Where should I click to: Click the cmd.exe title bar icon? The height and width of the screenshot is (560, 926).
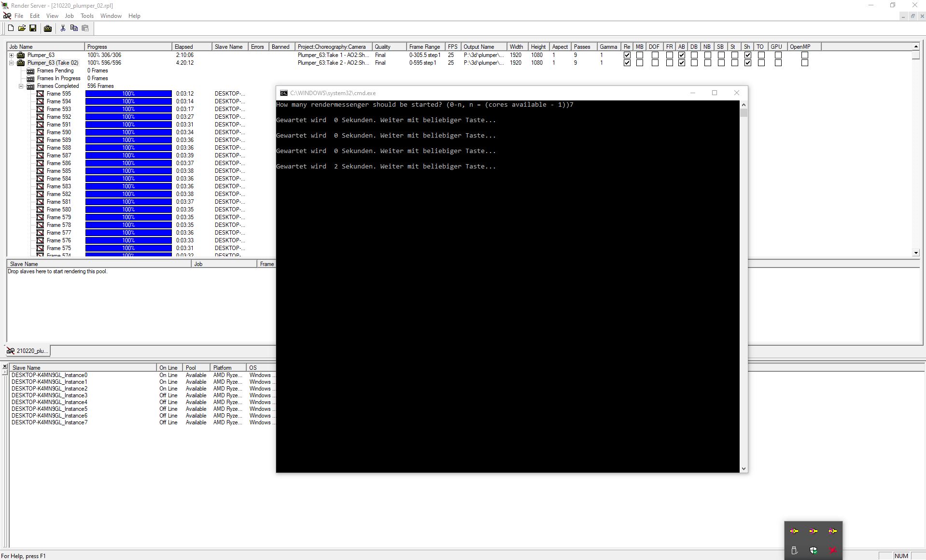click(284, 93)
